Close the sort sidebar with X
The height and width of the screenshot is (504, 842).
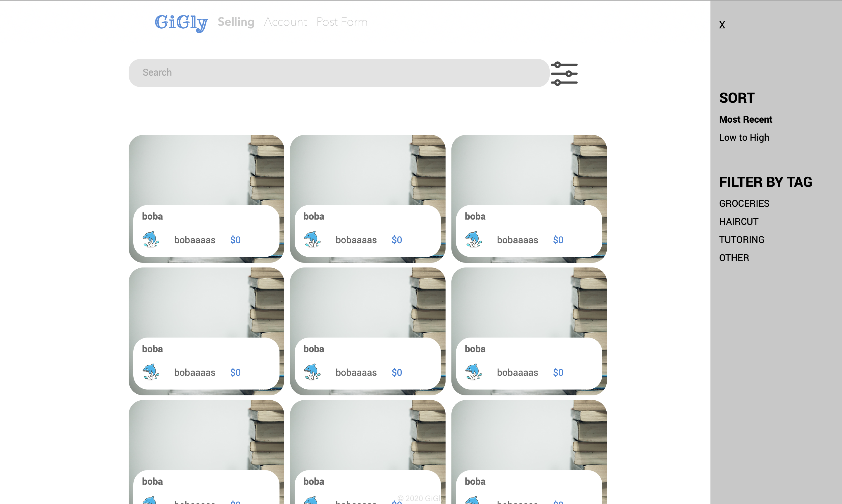pos(722,25)
